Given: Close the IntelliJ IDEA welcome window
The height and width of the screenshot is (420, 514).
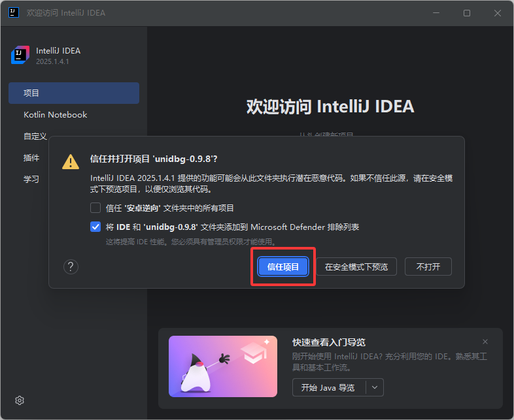Looking at the screenshot, I should (497, 13).
